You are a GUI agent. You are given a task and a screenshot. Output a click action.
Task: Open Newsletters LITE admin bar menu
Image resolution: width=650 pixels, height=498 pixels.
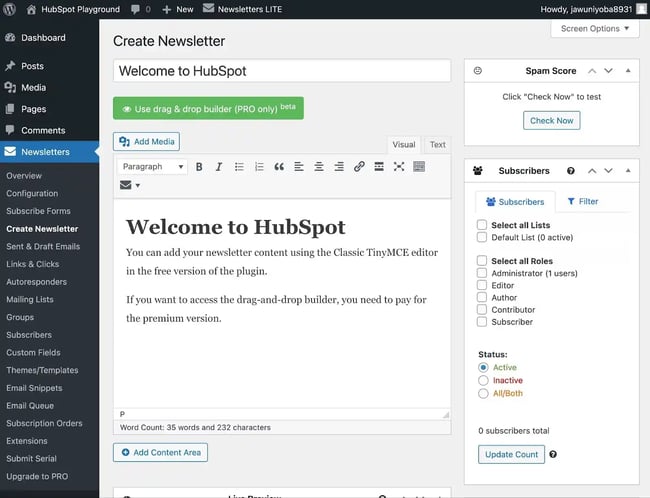242,9
